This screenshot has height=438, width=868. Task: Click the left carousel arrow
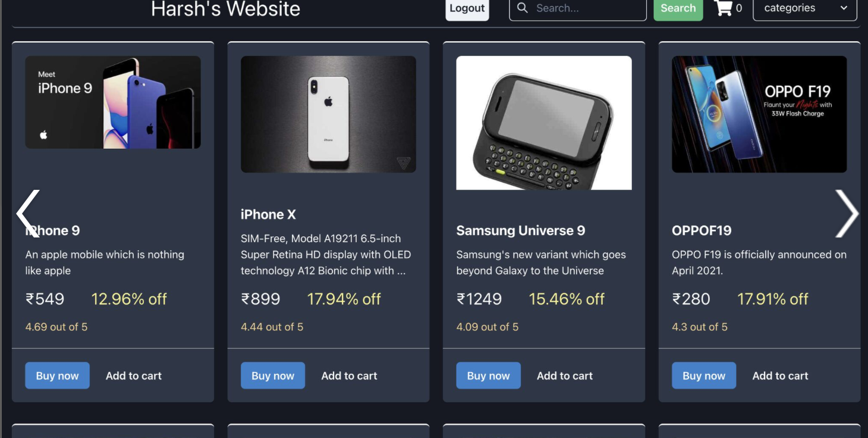27,213
